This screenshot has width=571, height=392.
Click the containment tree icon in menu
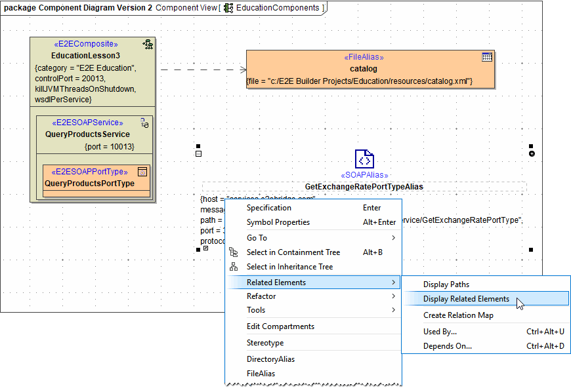233,252
